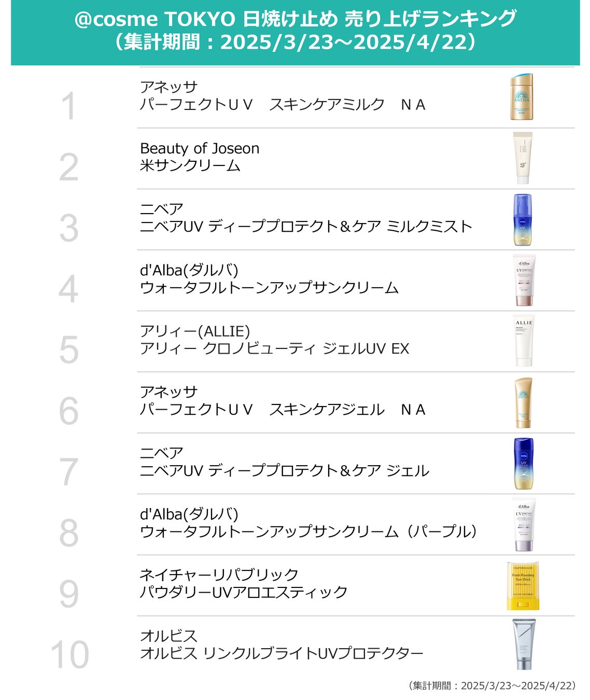Open the purple d'Alba sunscreen tube image
590x700 pixels.
click(x=524, y=525)
